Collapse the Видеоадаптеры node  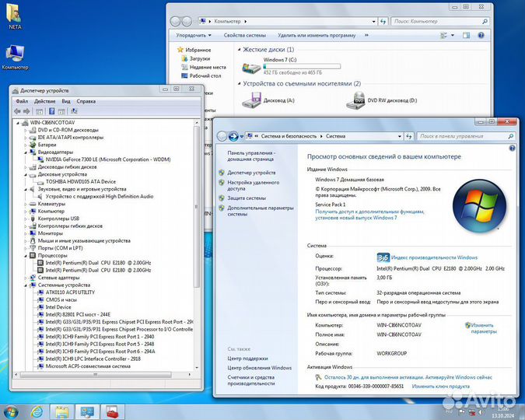point(26,152)
